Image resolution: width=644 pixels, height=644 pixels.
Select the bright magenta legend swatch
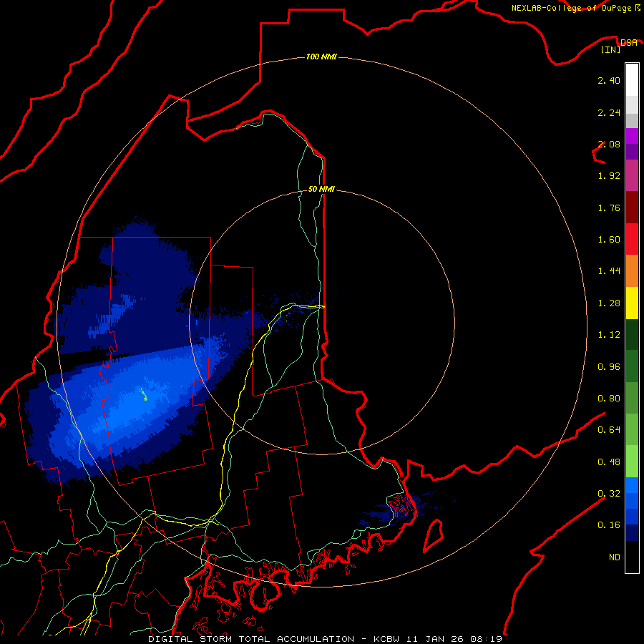(x=632, y=136)
